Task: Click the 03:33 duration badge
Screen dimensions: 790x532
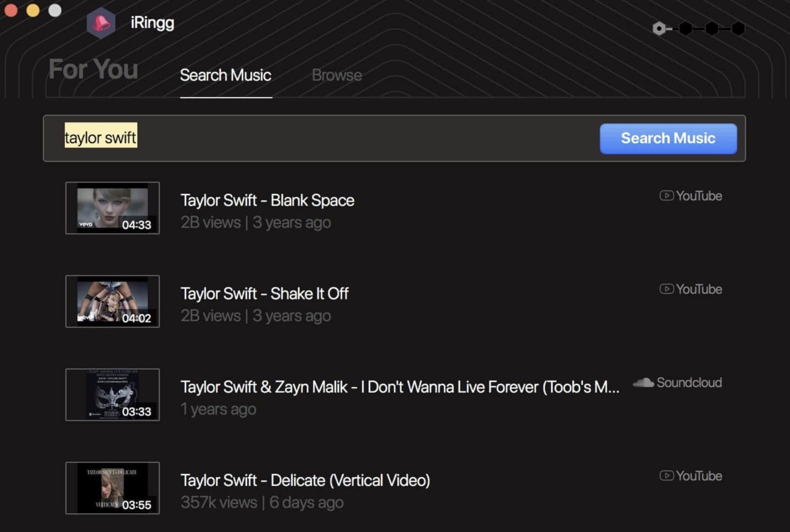Action: coord(137,411)
